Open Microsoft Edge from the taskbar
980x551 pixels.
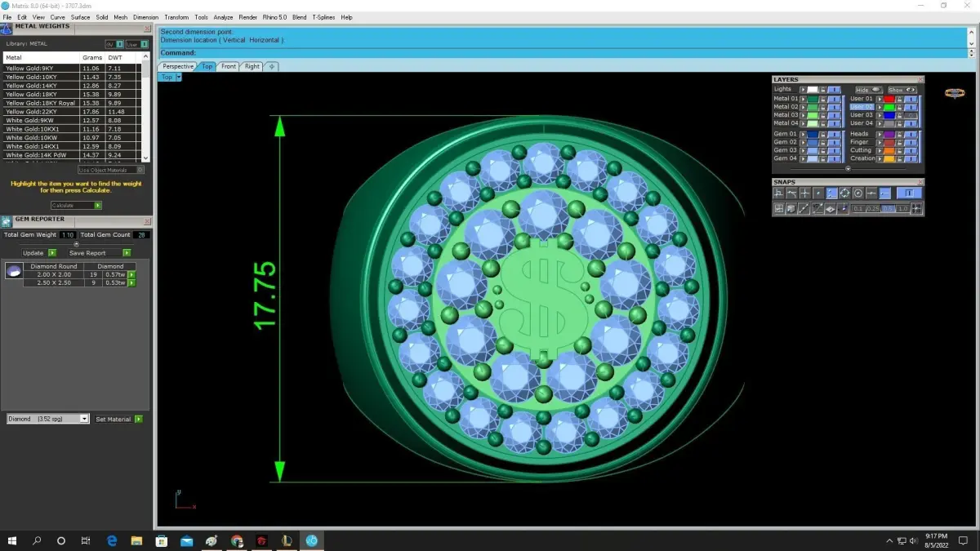pos(112,540)
